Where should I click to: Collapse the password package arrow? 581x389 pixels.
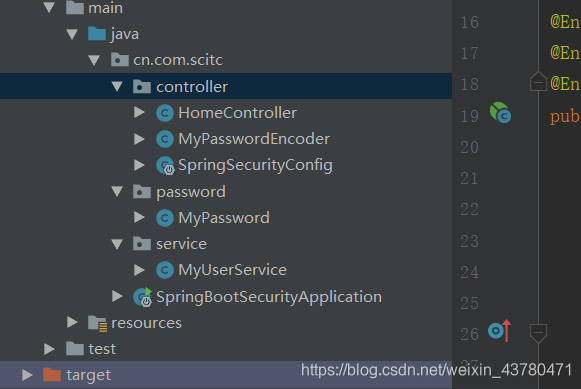tap(117, 192)
